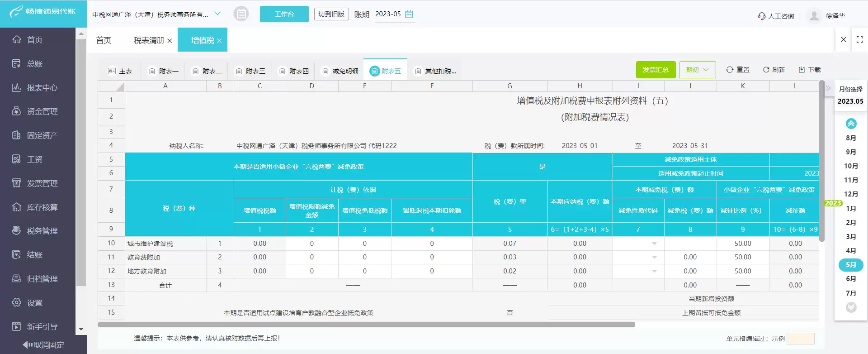Close the 增值税 tab
The width and height of the screenshot is (868, 354).
tap(219, 41)
